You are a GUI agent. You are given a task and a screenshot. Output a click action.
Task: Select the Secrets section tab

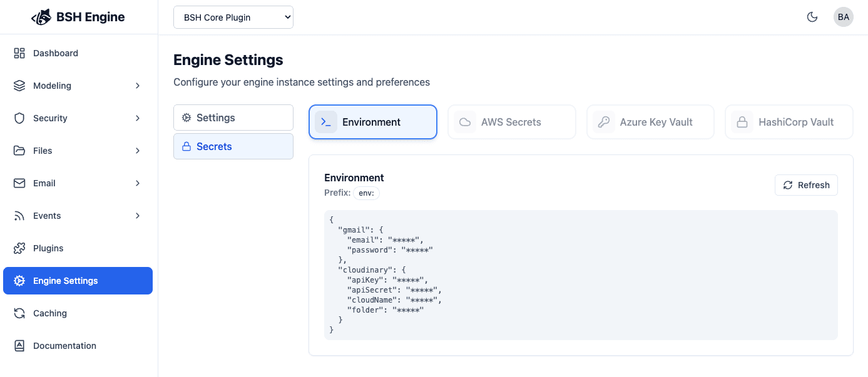tap(233, 146)
